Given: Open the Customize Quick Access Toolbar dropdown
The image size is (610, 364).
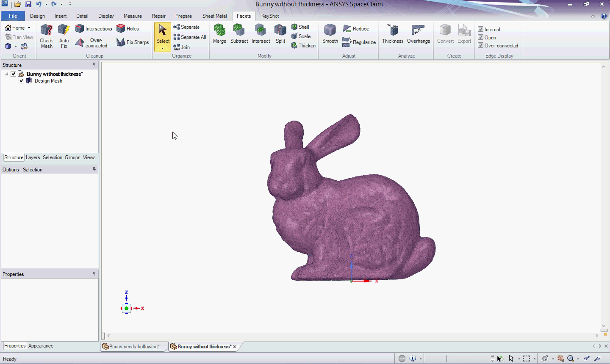Looking at the screenshot, I should 70,4.
